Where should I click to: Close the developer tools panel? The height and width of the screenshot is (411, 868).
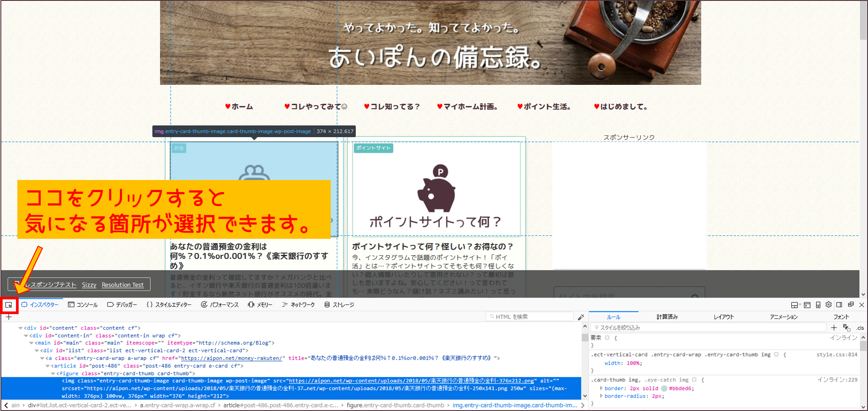862,305
